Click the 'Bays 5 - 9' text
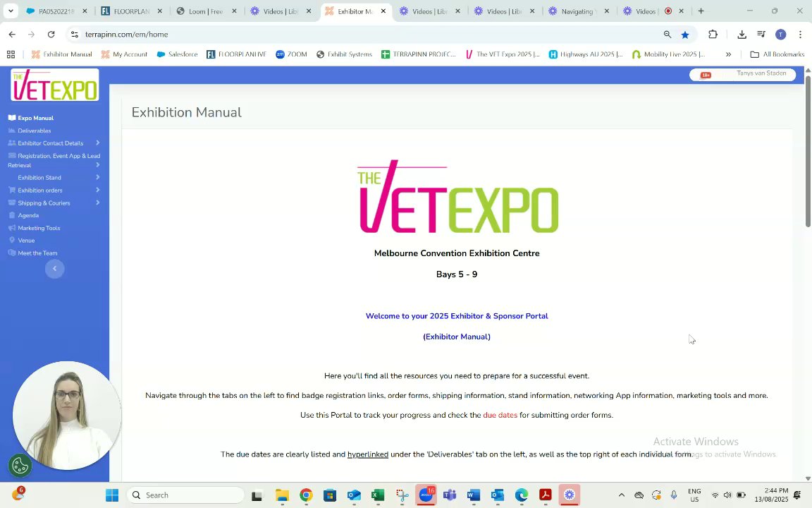This screenshot has width=812, height=508. click(457, 274)
